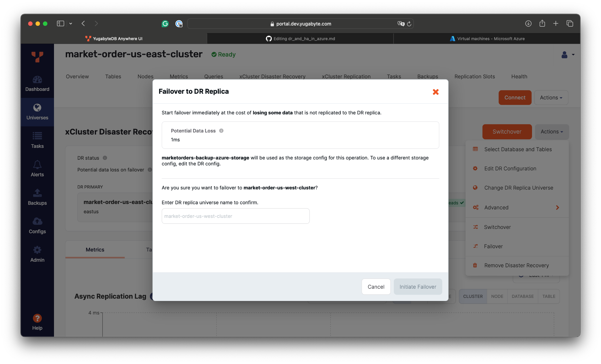601x364 pixels.
Task: Click Initiate Failover button
Action: tap(418, 287)
